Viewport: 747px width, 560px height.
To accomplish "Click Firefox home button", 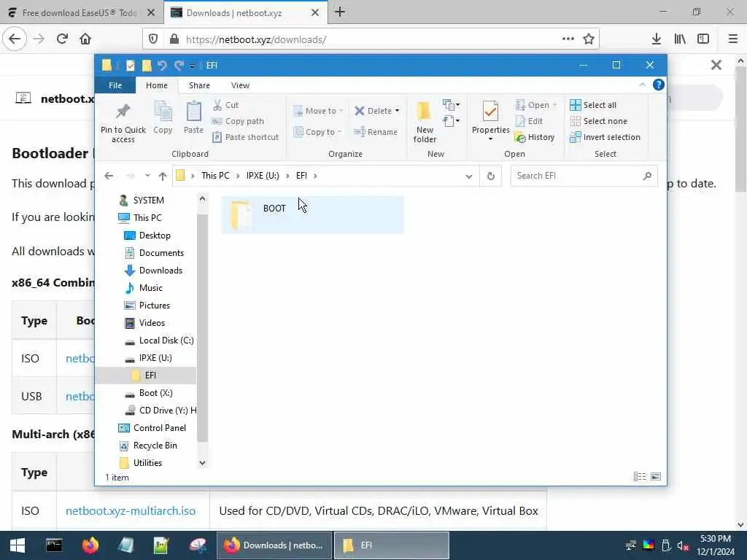I will 85,39.
